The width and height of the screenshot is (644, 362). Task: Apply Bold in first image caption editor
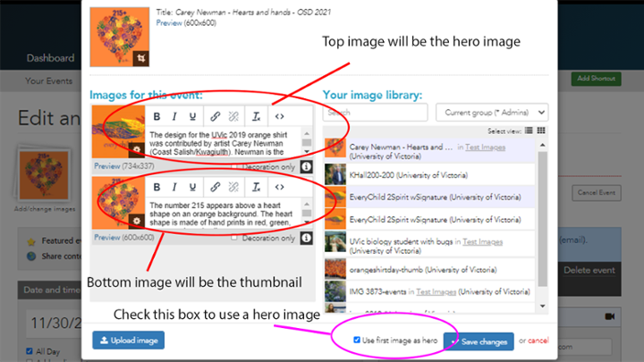coord(157,116)
